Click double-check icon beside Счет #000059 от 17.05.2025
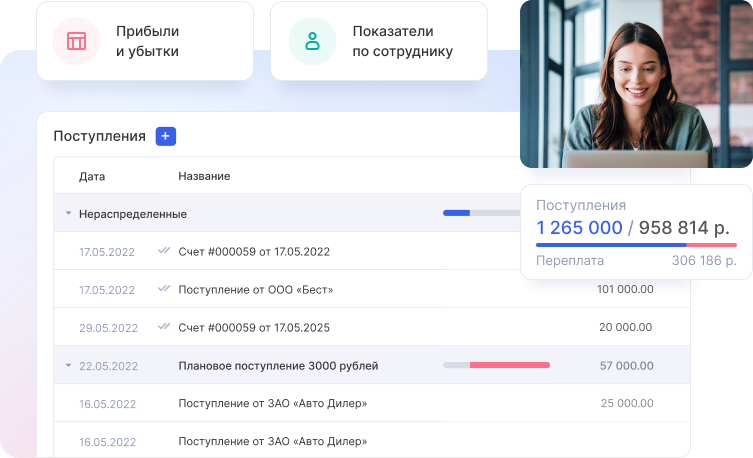This screenshot has height=458, width=753. 164,327
